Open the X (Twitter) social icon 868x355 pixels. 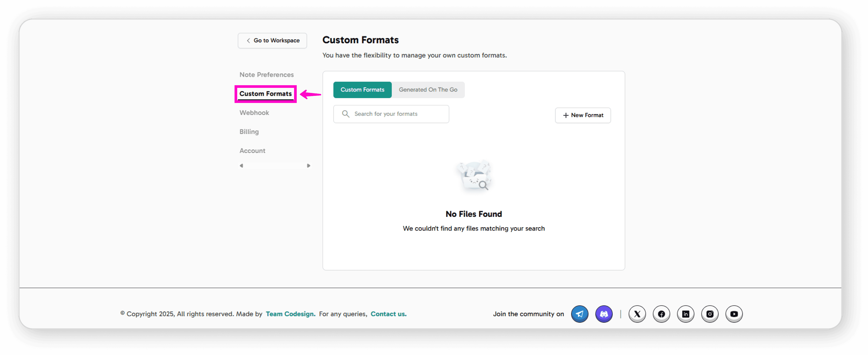pos(637,314)
